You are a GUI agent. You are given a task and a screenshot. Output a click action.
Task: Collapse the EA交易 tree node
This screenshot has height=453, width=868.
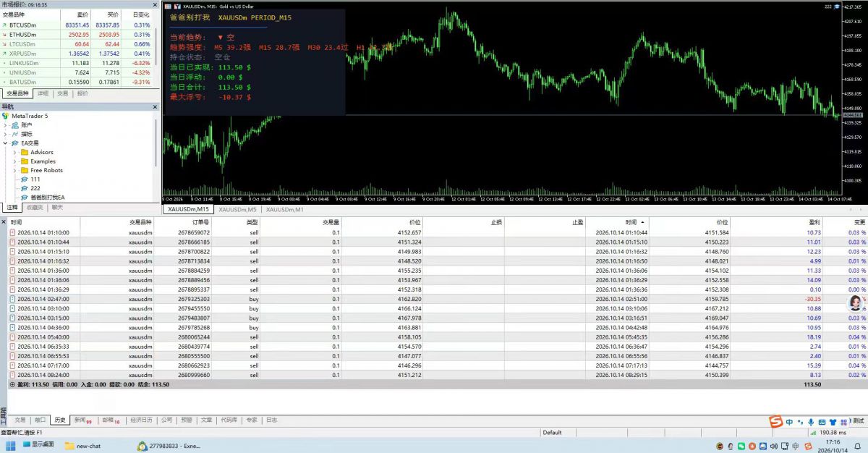point(6,143)
